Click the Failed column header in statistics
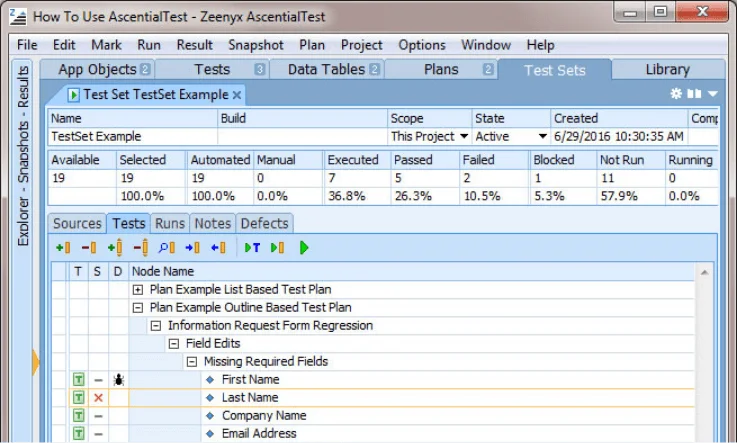Image resolution: width=737 pixels, height=443 pixels. [x=494, y=160]
